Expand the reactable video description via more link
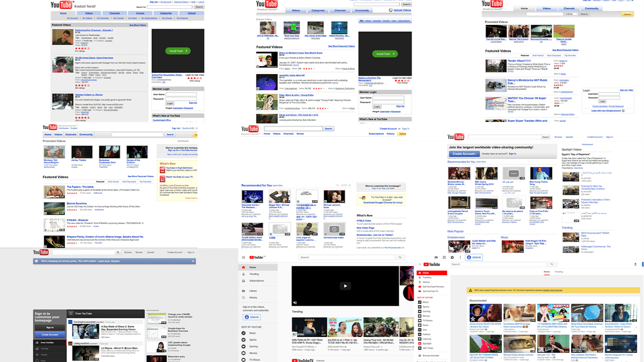This screenshot has width=644, height=362. pyautogui.click(x=335, y=83)
